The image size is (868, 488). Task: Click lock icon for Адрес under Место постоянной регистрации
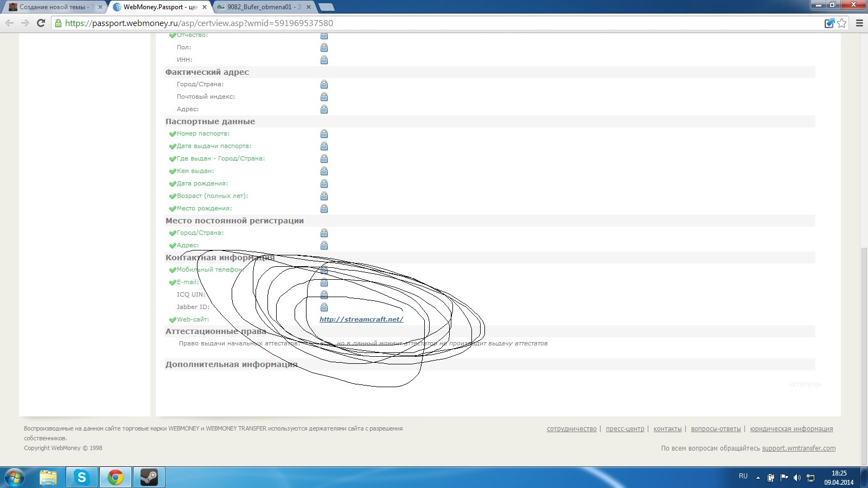point(324,246)
